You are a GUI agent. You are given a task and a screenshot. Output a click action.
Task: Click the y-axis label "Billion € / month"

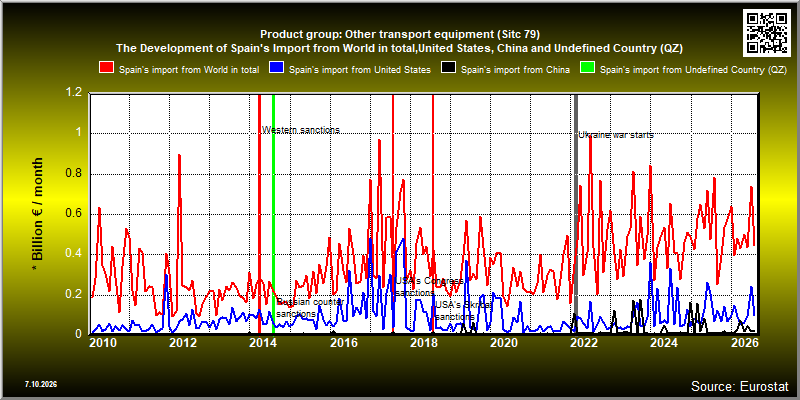click(x=37, y=210)
